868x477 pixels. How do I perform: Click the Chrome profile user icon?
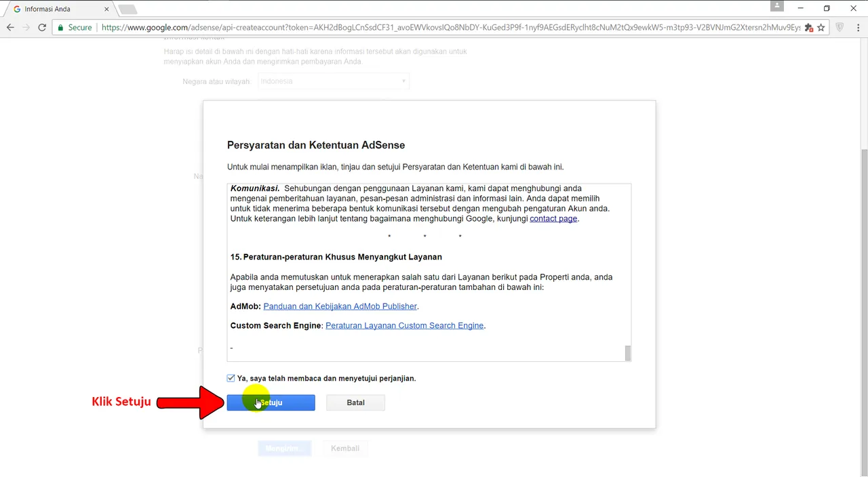(777, 6)
